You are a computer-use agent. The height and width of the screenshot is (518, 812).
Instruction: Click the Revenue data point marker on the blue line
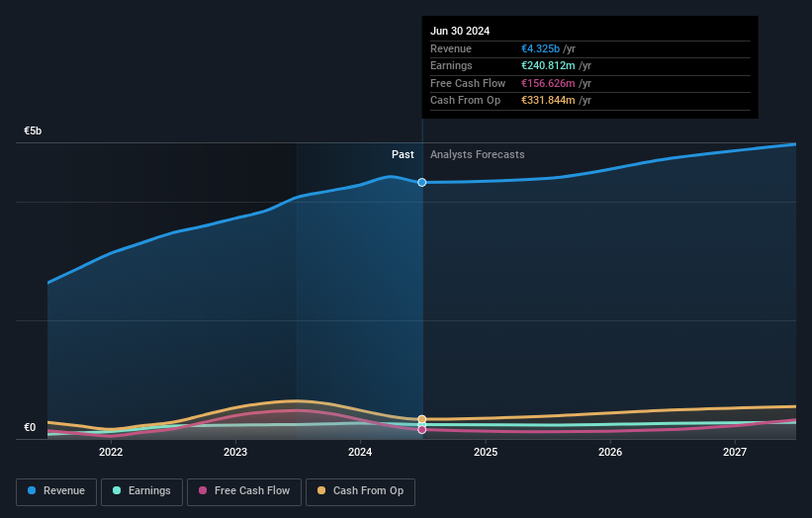coord(422,182)
